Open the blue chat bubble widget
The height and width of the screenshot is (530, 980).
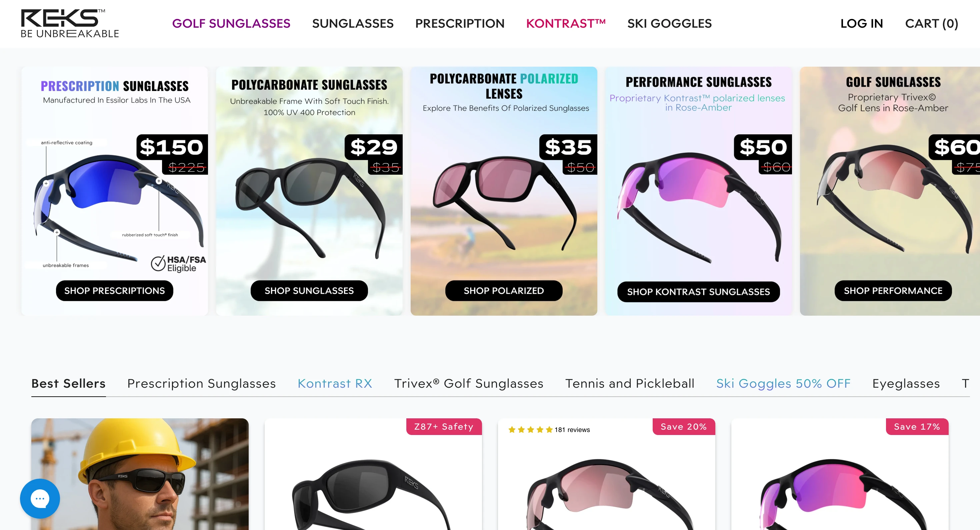click(x=40, y=498)
